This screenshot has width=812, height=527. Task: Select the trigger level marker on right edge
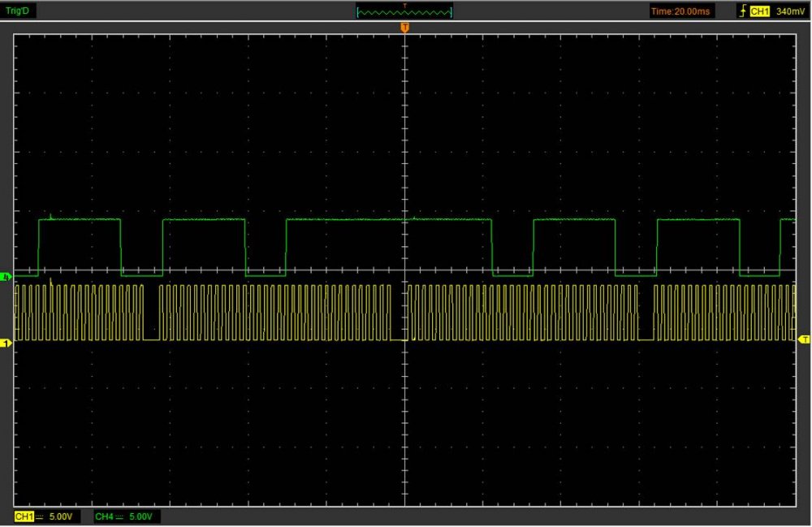[804, 338]
